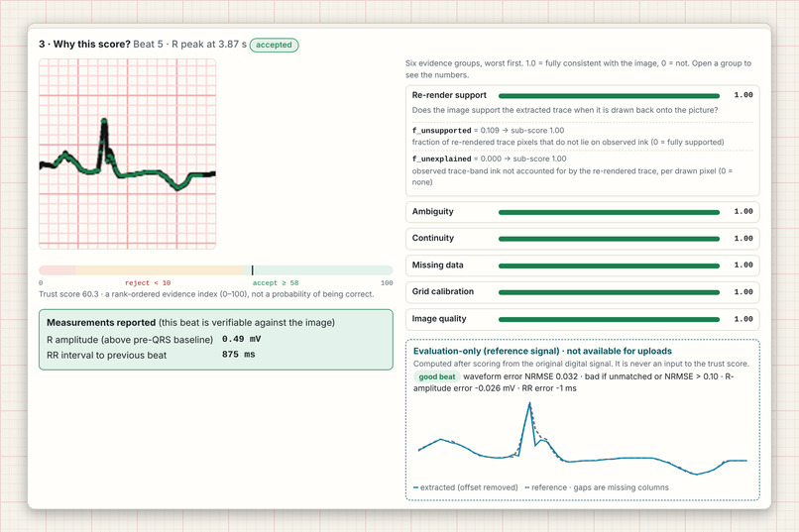Click the Re-render support score bar
Viewport: 799px width, 532px height.
point(609,96)
